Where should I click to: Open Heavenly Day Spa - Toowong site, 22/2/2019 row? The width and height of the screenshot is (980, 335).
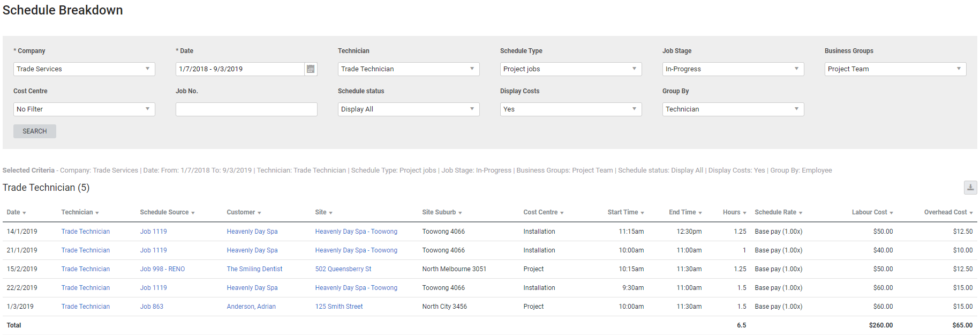pyautogui.click(x=356, y=288)
